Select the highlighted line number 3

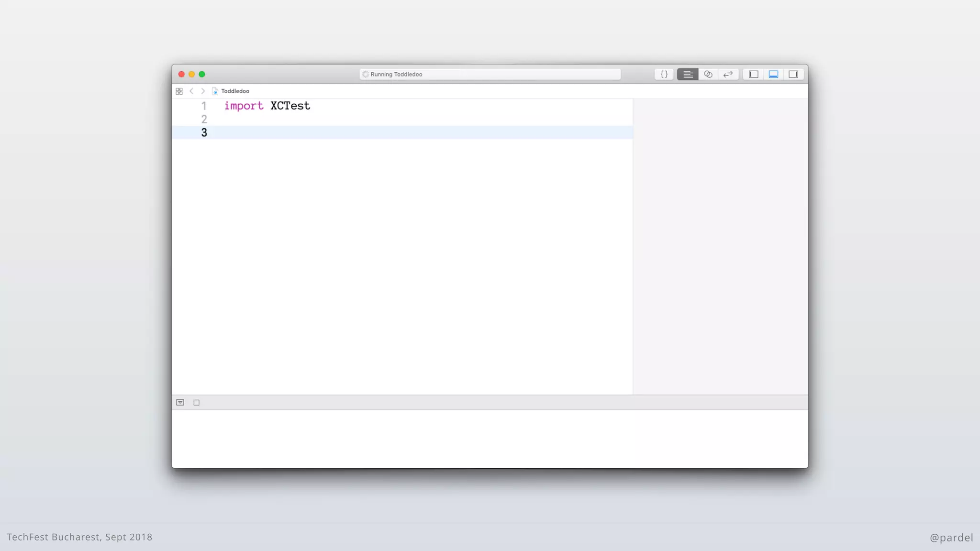pyautogui.click(x=204, y=132)
